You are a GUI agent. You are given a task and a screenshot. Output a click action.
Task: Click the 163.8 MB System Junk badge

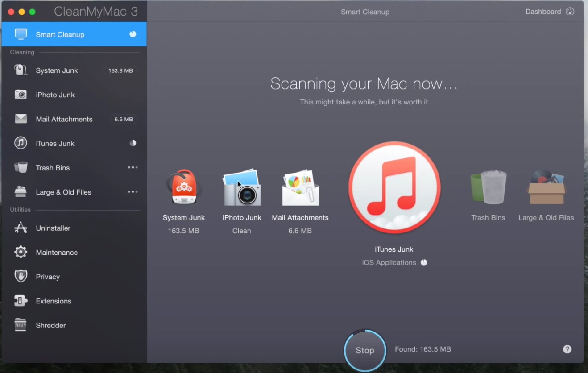point(120,70)
